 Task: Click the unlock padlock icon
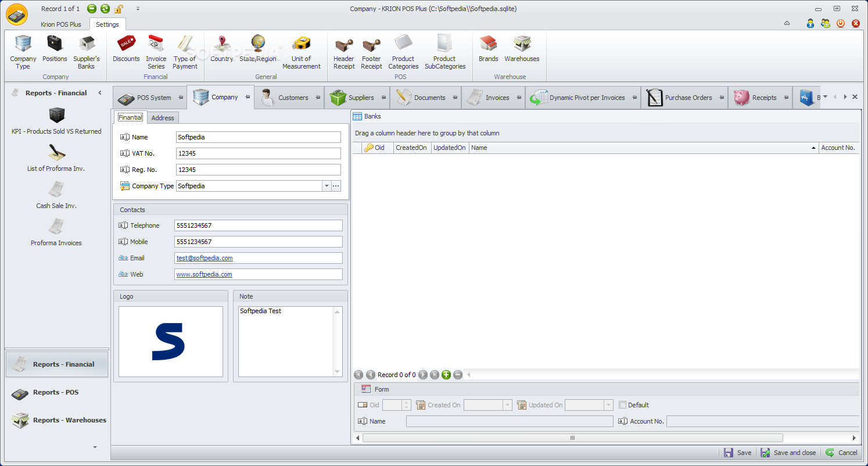(x=119, y=9)
